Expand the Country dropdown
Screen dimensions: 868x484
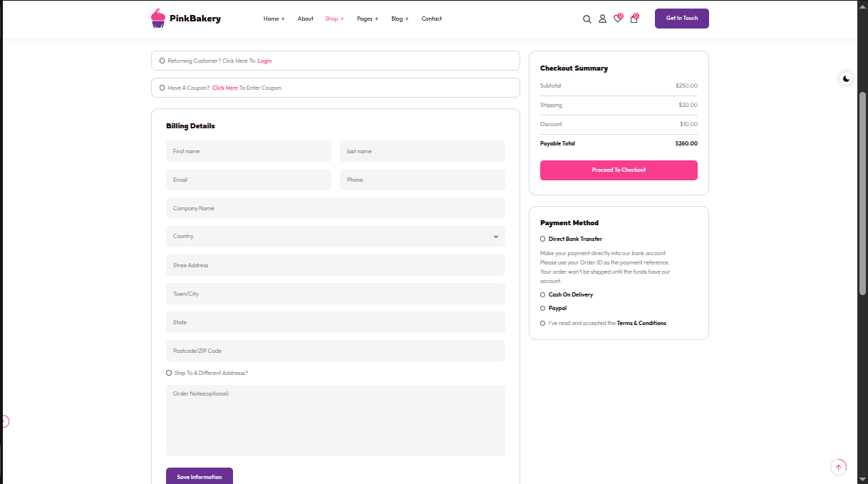click(335, 237)
